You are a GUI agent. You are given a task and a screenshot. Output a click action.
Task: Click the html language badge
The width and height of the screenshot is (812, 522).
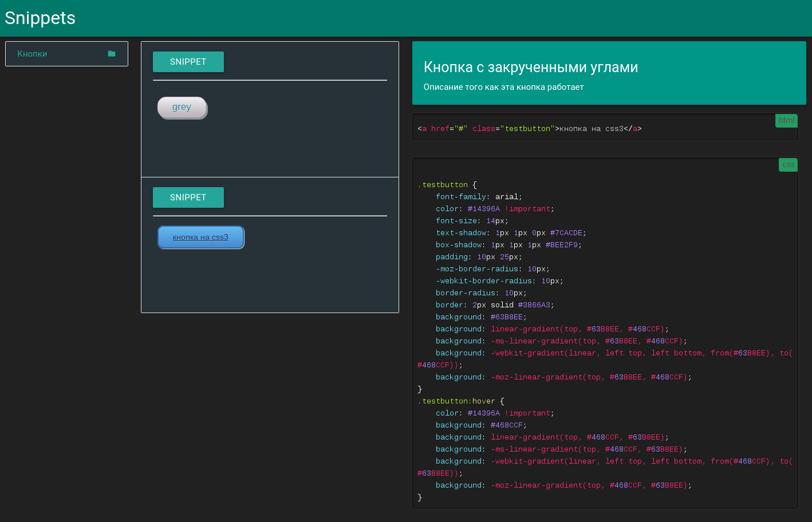[786, 120]
